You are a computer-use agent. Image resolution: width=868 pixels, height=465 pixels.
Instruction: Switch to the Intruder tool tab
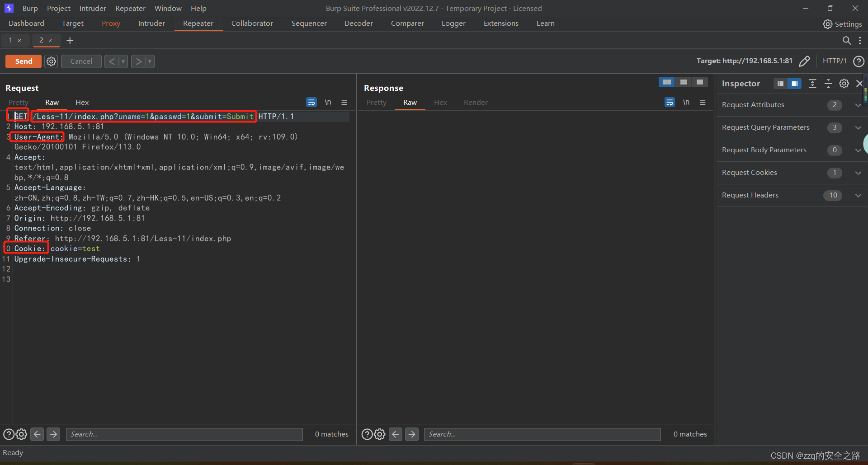coord(151,23)
